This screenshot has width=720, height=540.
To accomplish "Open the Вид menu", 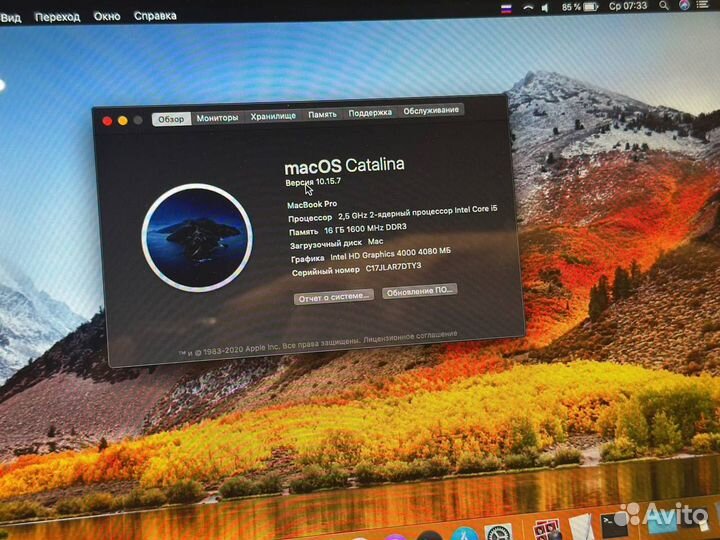I will 11,18.
